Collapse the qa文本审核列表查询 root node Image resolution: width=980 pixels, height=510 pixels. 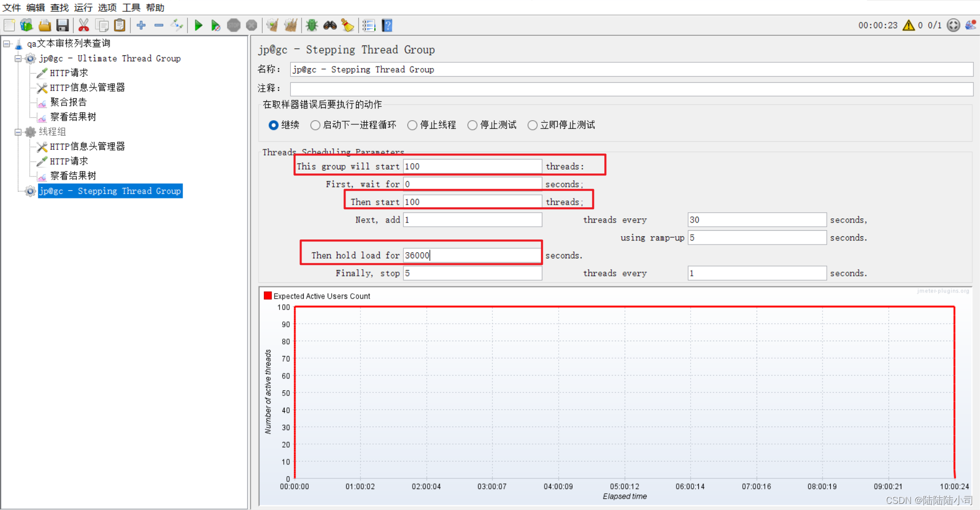(x=6, y=43)
